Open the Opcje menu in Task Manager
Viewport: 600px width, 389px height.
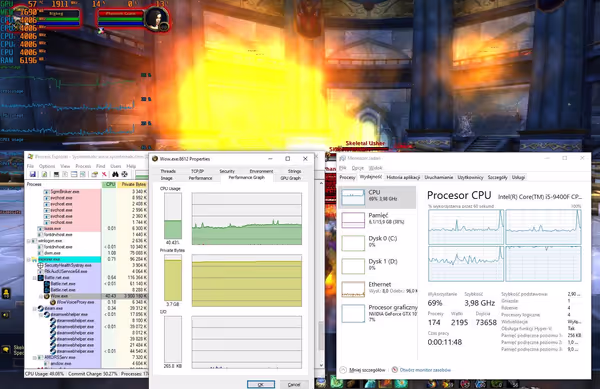click(x=357, y=168)
